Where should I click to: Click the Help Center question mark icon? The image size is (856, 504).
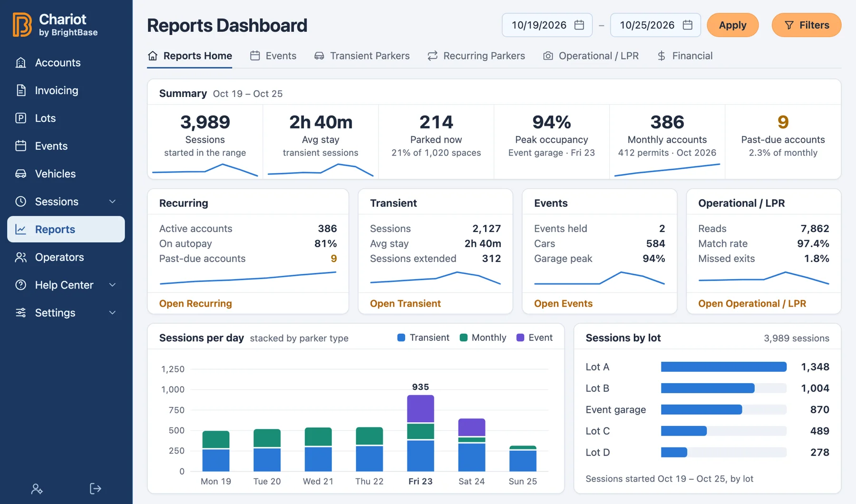21,285
